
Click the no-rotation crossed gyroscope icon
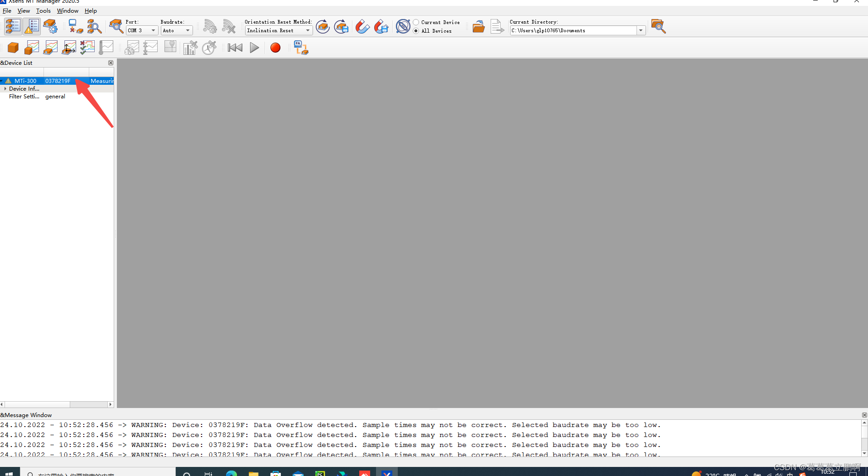[403, 26]
